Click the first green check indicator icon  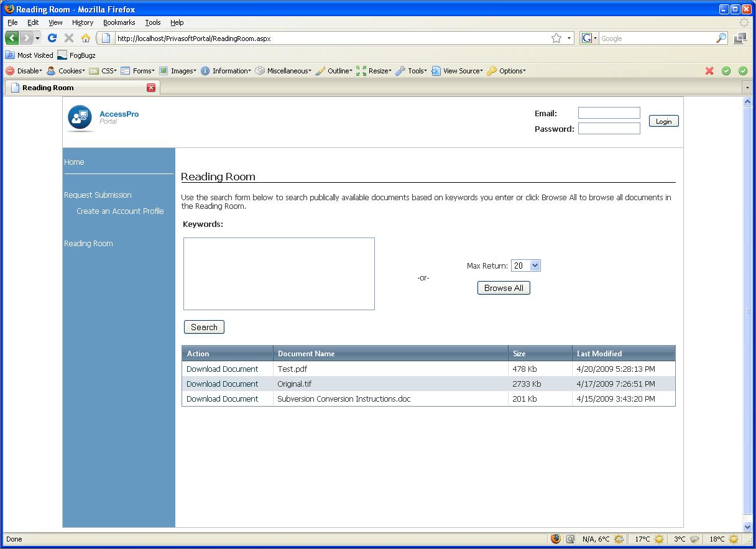pos(726,71)
